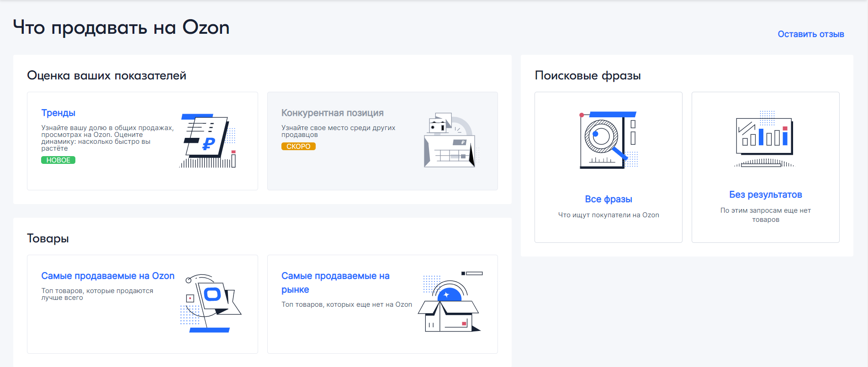Click 'Топ товаров, которые продаются лучше всего' text
This screenshot has height=367, width=868.
[97, 294]
